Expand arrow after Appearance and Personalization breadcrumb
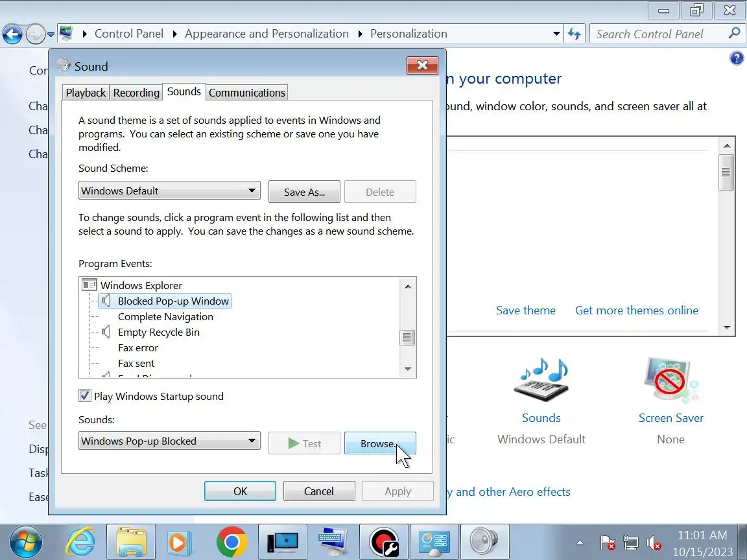Image resolution: width=747 pixels, height=560 pixels. click(360, 34)
